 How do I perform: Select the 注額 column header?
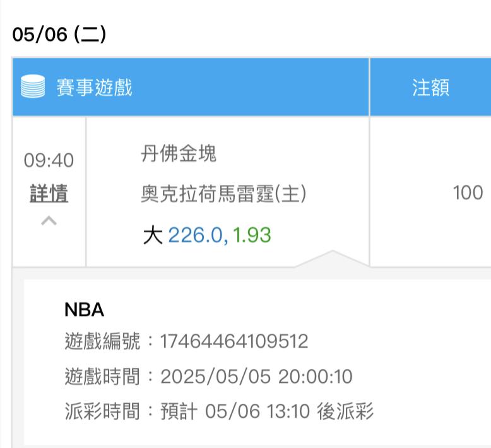pyautogui.click(x=430, y=87)
